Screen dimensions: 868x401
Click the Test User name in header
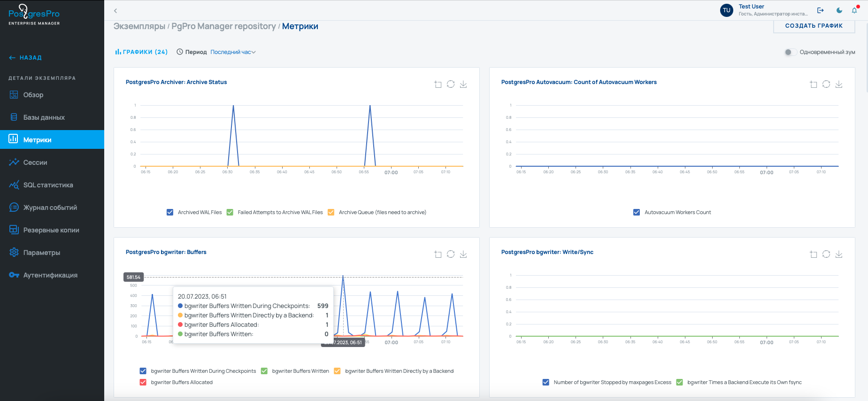751,7
